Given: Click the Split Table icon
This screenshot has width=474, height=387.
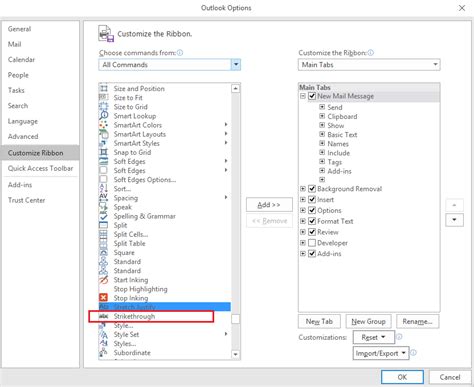Looking at the screenshot, I should [x=104, y=243].
